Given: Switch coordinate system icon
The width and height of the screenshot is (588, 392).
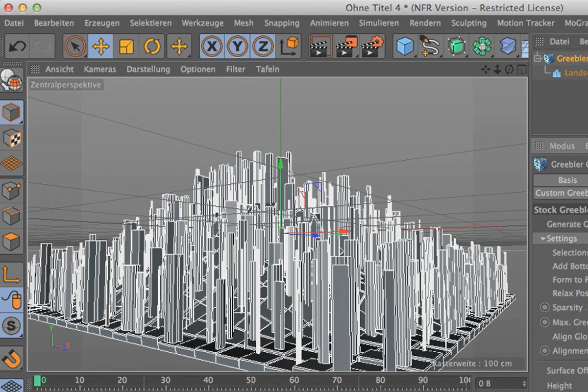Looking at the screenshot, I should coord(290,47).
